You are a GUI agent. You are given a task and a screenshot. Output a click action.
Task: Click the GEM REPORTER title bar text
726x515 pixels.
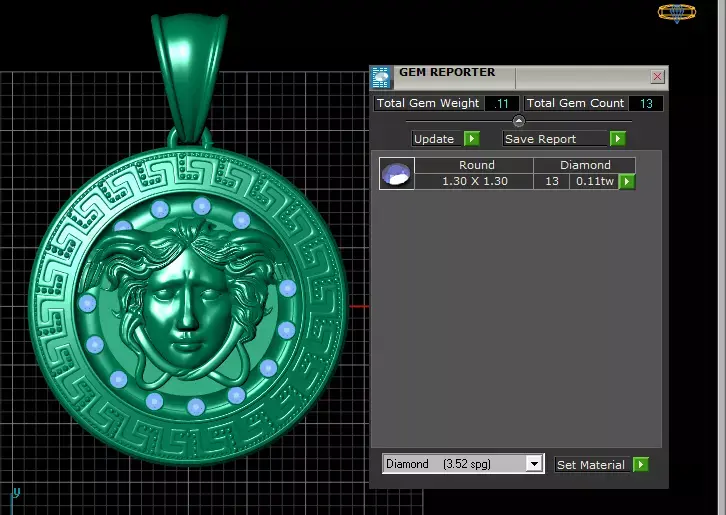coord(447,72)
